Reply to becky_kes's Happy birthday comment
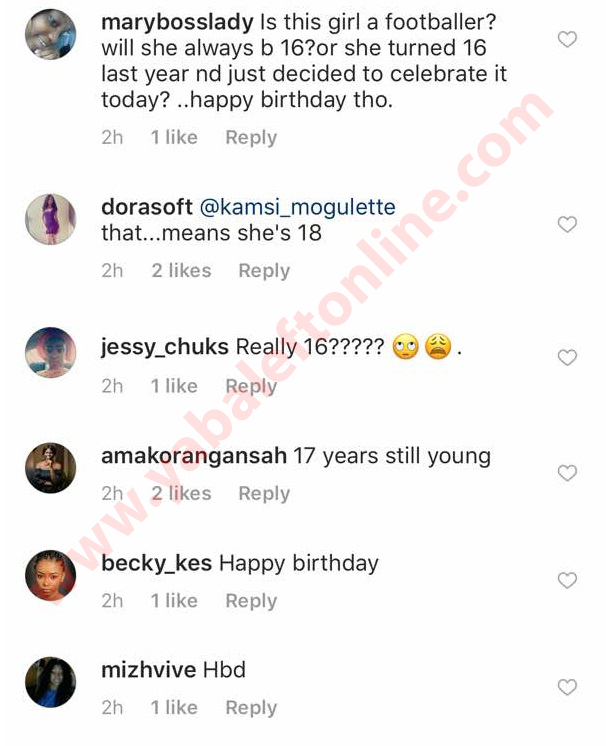This screenshot has height=746, width=606. (251, 600)
